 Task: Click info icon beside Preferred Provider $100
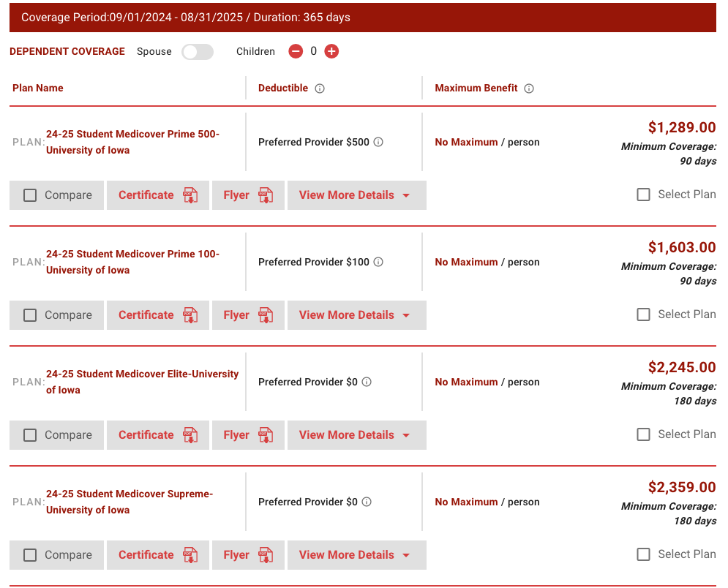pos(378,262)
